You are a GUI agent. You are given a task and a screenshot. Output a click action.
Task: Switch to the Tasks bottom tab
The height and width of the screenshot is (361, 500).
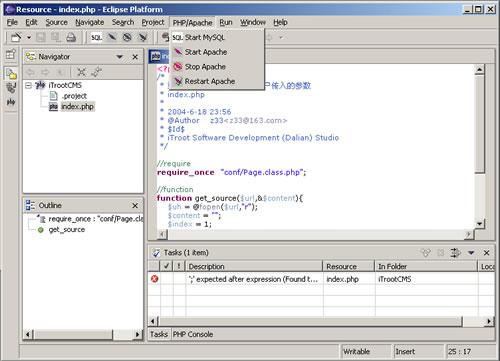[159, 334]
